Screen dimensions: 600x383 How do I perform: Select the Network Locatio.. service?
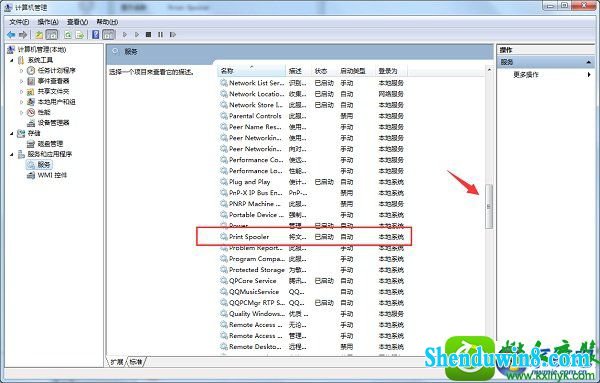[312, 94]
